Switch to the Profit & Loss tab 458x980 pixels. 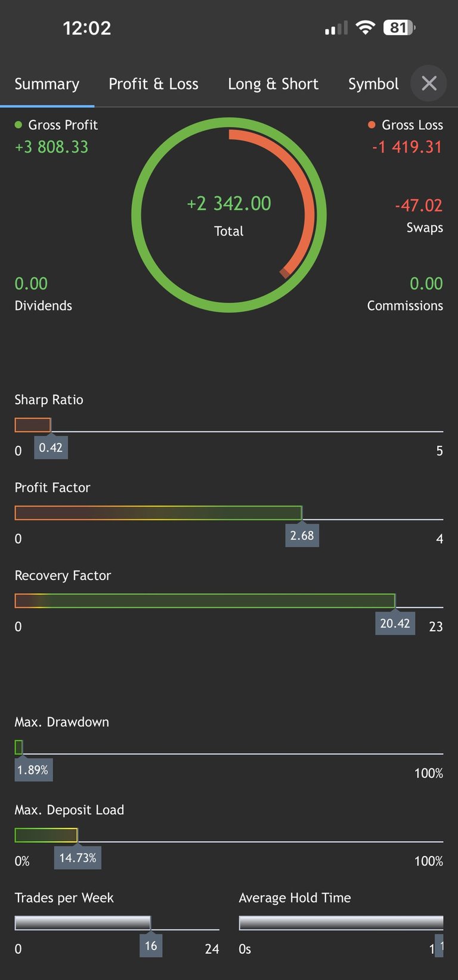[153, 84]
